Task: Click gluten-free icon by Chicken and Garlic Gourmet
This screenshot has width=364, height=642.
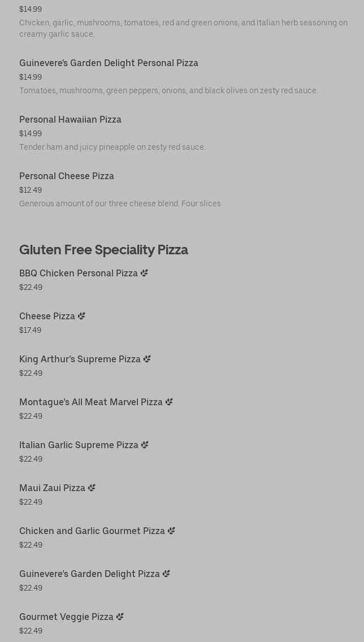Action: click(171, 531)
